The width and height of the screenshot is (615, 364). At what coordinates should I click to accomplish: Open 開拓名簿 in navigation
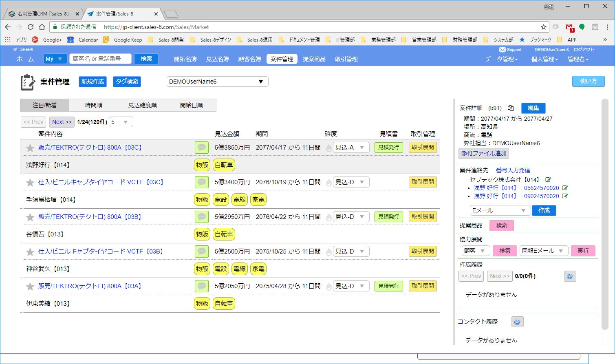tap(185, 59)
